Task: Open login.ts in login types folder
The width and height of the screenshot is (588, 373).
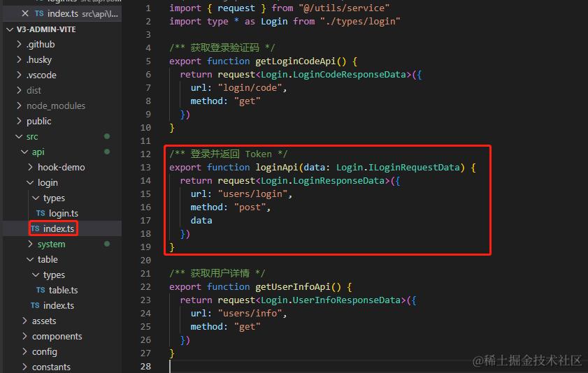Action: click(x=64, y=213)
